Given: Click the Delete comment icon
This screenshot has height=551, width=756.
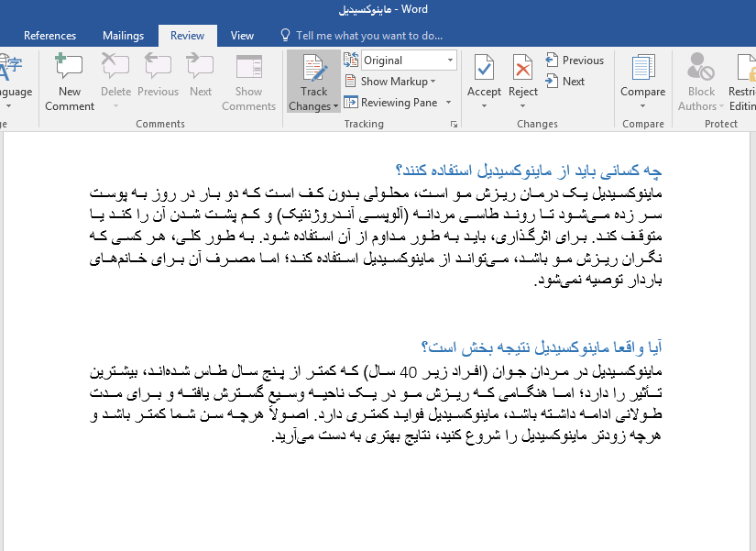Looking at the screenshot, I should [x=115, y=66].
